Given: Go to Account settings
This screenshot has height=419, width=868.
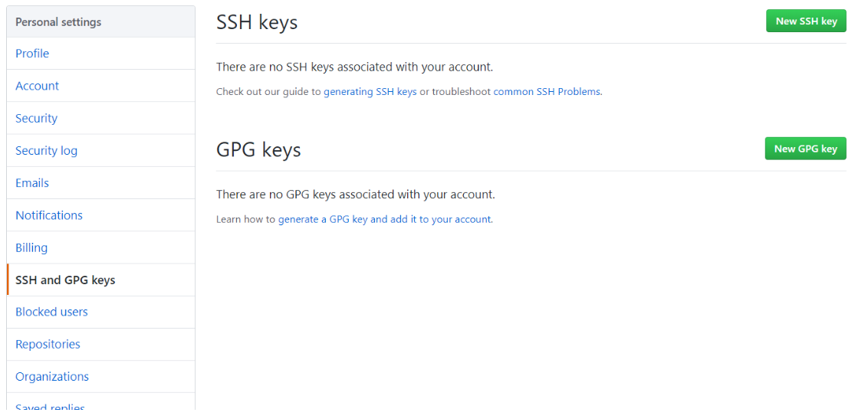Looking at the screenshot, I should 37,86.
